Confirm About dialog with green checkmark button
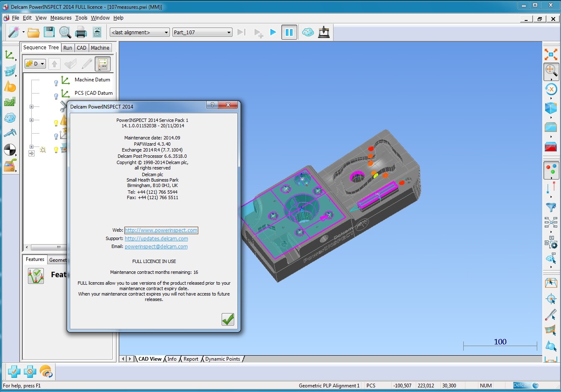 click(x=228, y=319)
